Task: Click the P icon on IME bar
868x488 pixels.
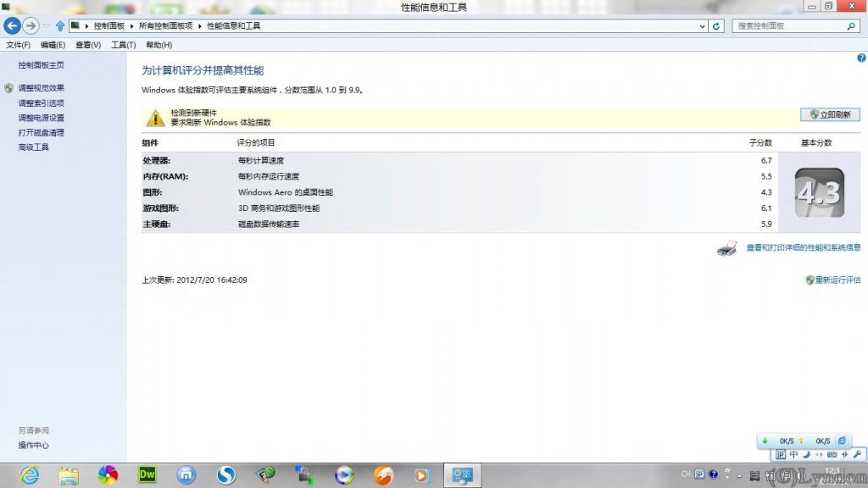Action: [x=781, y=454]
